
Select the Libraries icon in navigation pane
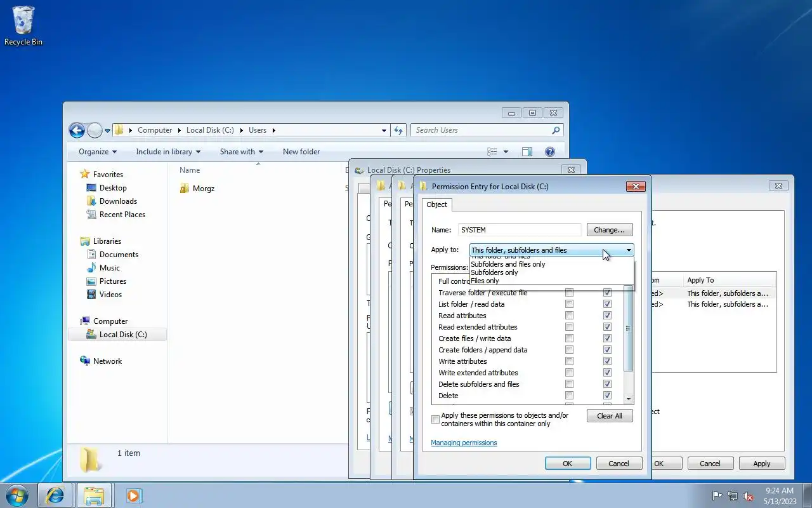[x=85, y=241]
